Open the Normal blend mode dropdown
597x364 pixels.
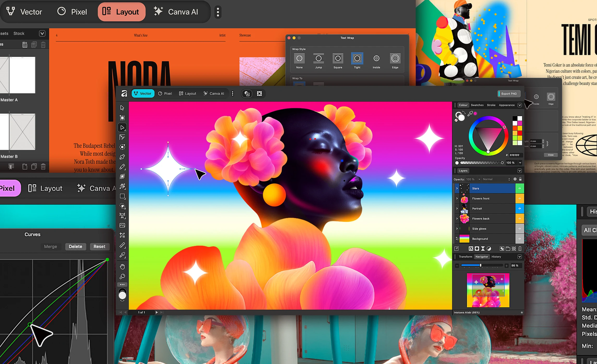496,179
